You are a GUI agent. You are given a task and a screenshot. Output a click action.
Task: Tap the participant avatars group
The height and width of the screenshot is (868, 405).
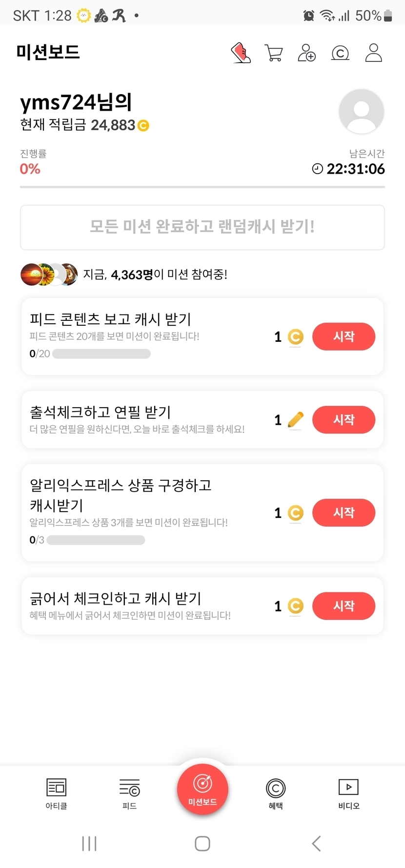[x=49, y=275]
